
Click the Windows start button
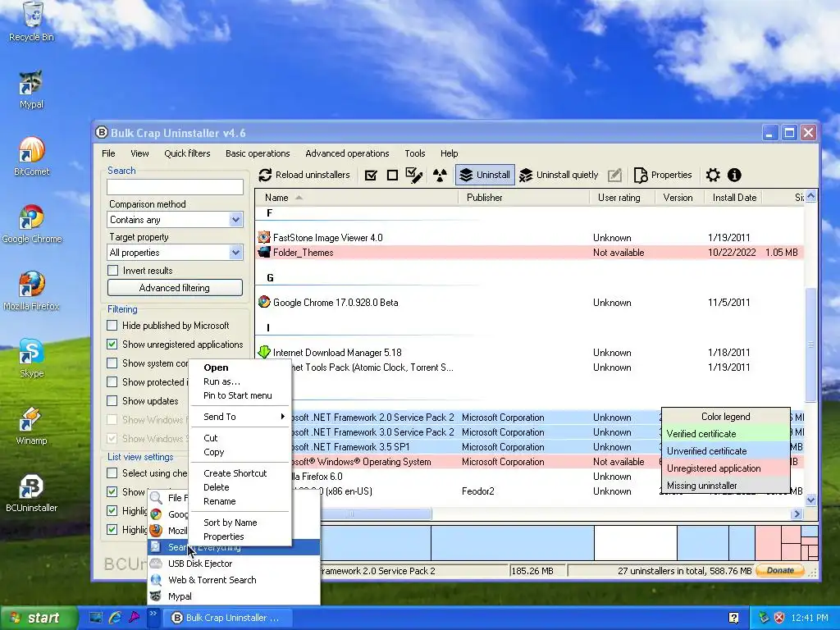38,618
